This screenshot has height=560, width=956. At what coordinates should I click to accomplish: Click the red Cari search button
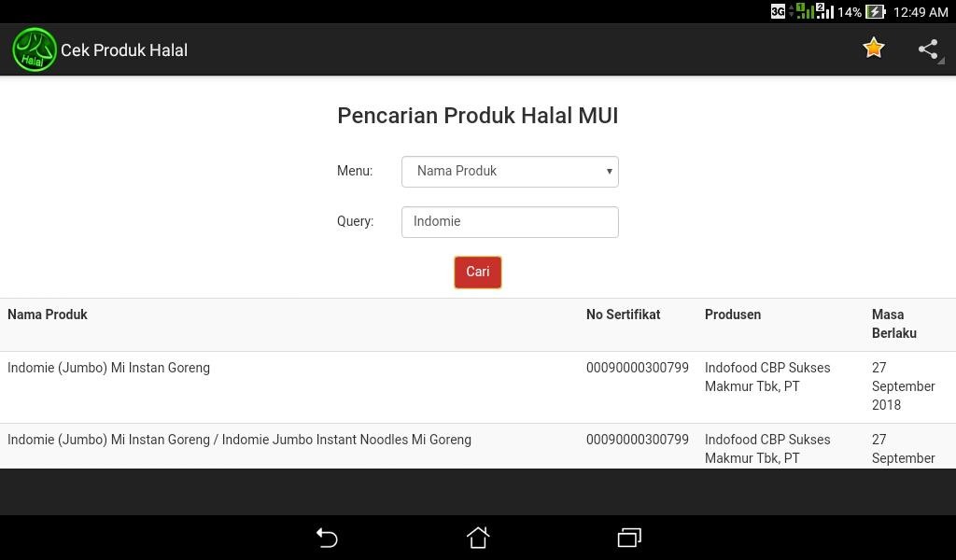(x=478, y=272)
